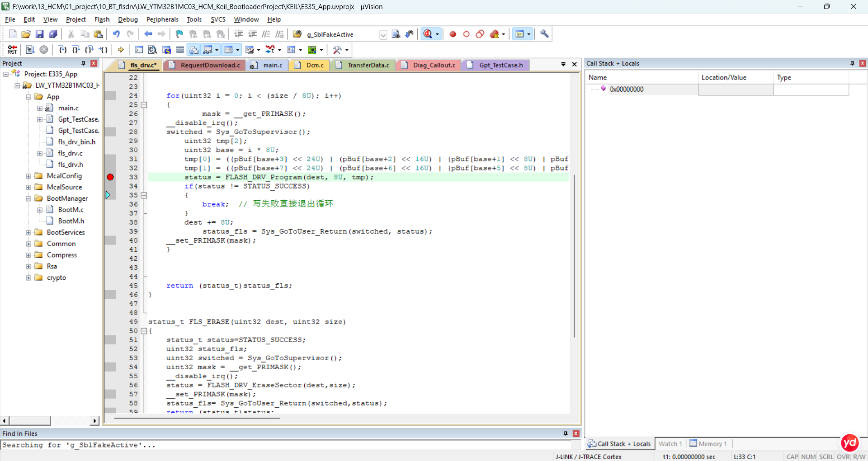
Task: Select BootM.c in the project tree
Action: 71,210
